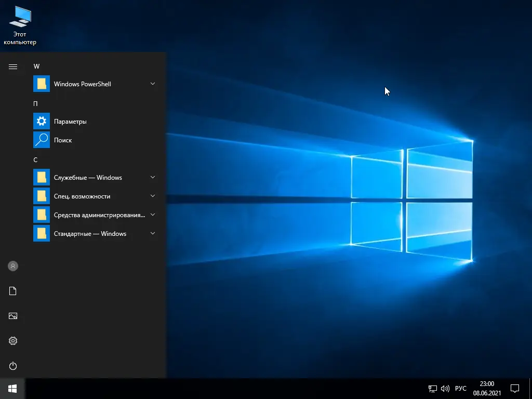This screenshot has width=532, height=399.
Task: Expand the Стандартные — Windows chevron
Action: click(153, 233)
